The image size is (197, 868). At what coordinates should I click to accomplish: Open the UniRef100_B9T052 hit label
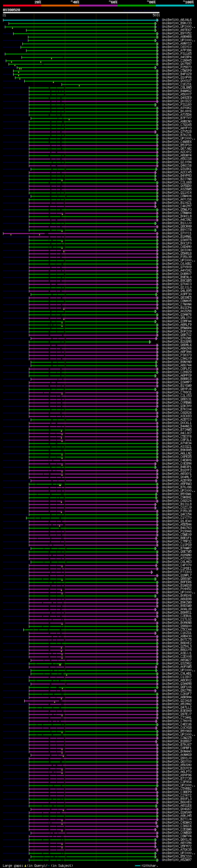point(177,33)
